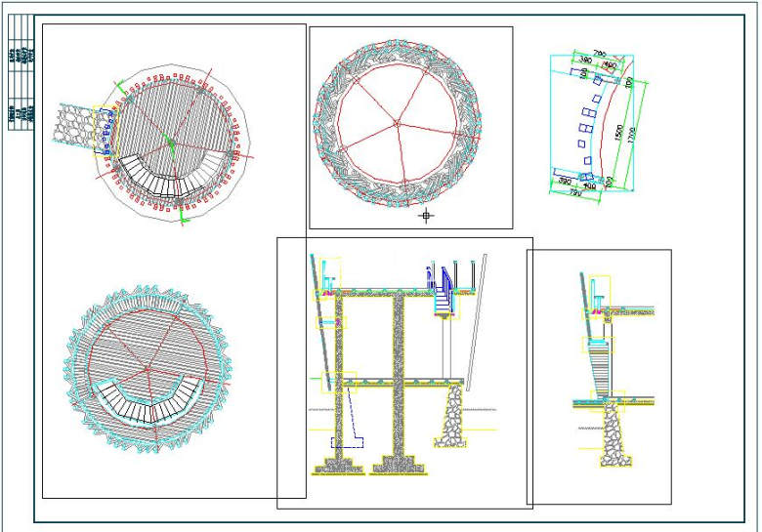Select the roof plan viewport frame
Screen dimensions: 762x532
(x=411, y=128)
